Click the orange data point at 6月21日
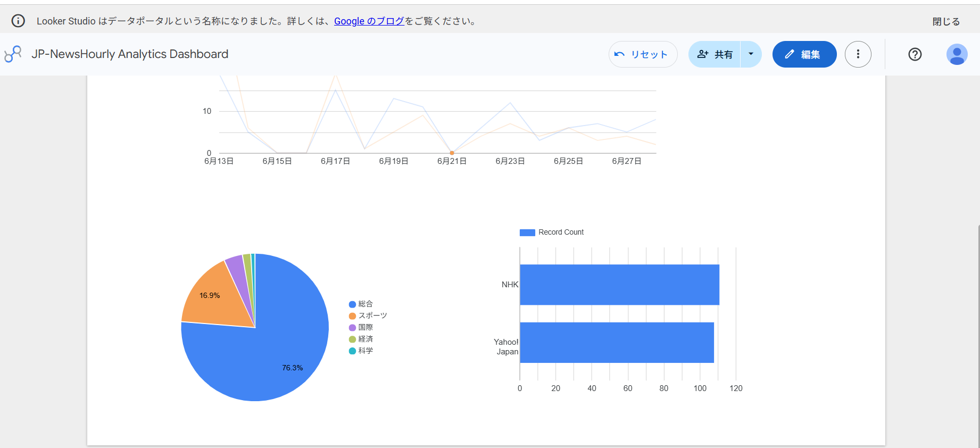 click(452, 153)
